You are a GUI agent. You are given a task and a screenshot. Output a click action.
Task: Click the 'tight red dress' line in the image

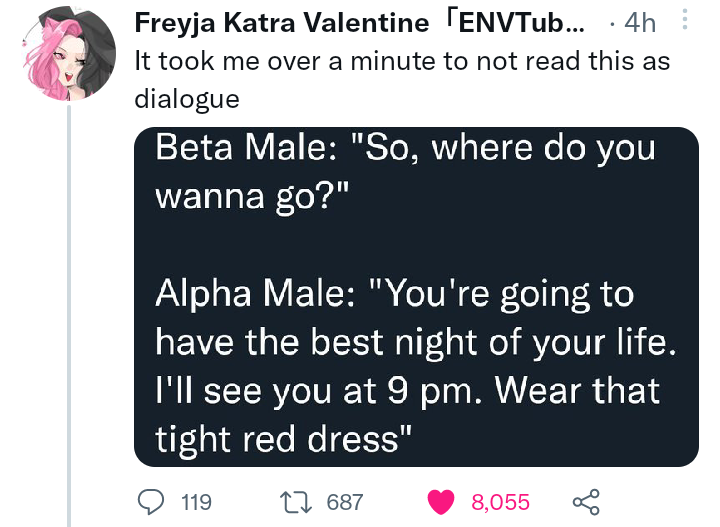pos(283,439)
